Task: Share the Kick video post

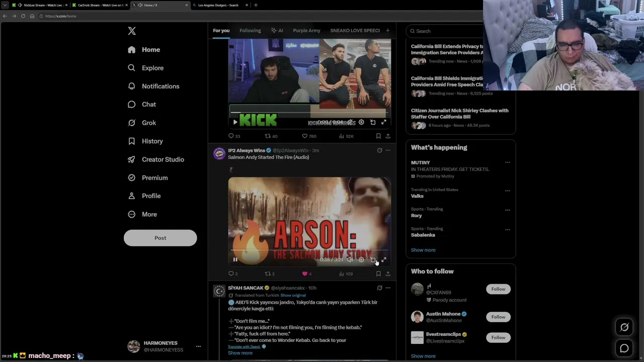Action: [x=388, y=136]
